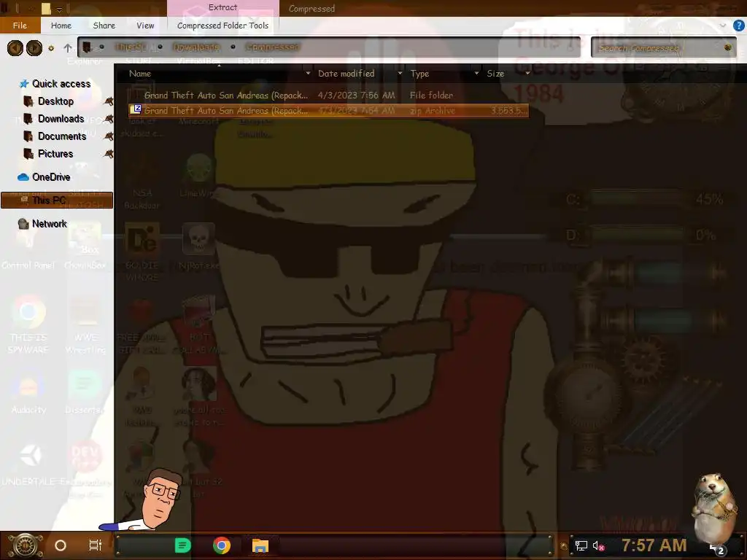Unpin Downloads using its pin icon
This screenshot has width=747, height=560.
point(109,119)
